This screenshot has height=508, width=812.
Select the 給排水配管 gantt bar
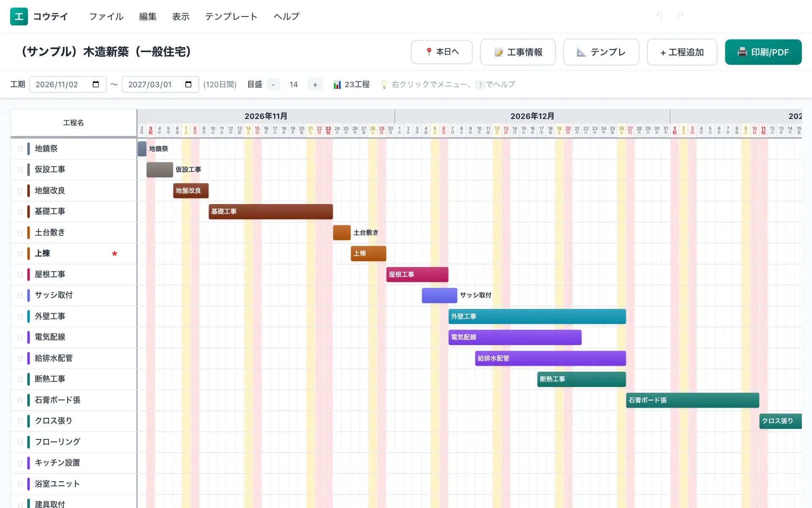[551, 358]
